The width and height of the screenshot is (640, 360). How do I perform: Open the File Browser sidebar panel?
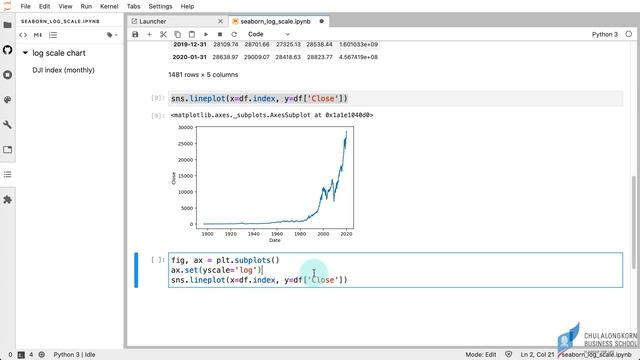[x=7, y=25]
